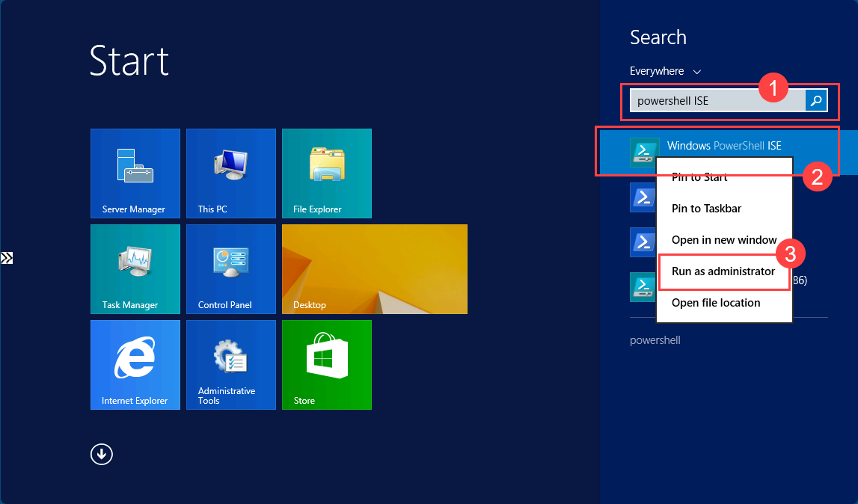Choose Run as administrator from the menu
The height and width of the screenshot is (504, 858).
pyautogui.click(x=723, y=271)
